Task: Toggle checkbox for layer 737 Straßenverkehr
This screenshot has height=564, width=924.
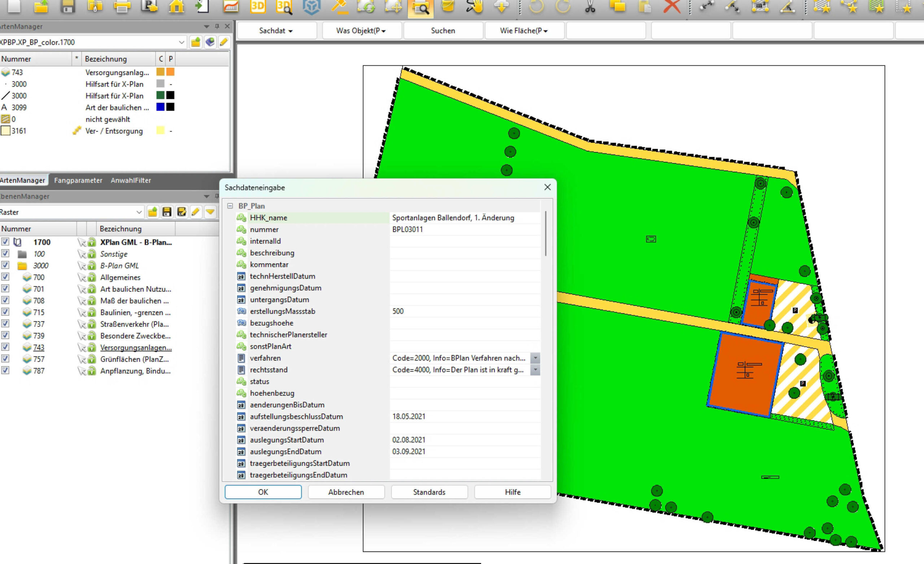Action: pyautogui.click(x=5, y=324)
